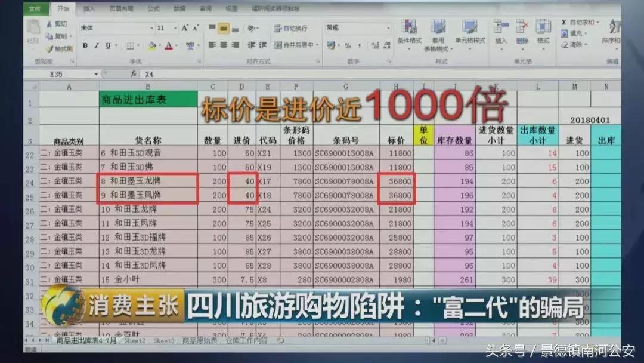Expand the merge and center (合并后居中) dropdown
This screenshot has width=644, height=363.
point(317,46)
